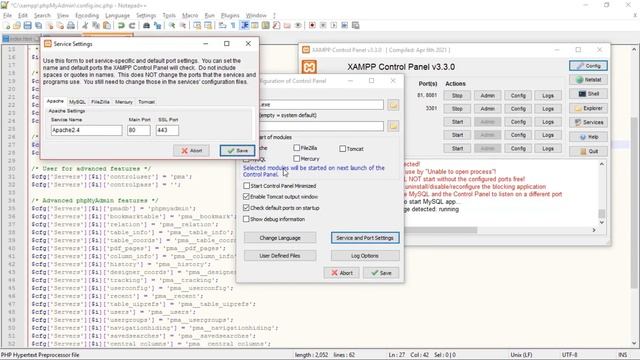The image size is (640, 360).
Task: Open the Encoding menu in Notepad++
Action: [x=87, y=15]
